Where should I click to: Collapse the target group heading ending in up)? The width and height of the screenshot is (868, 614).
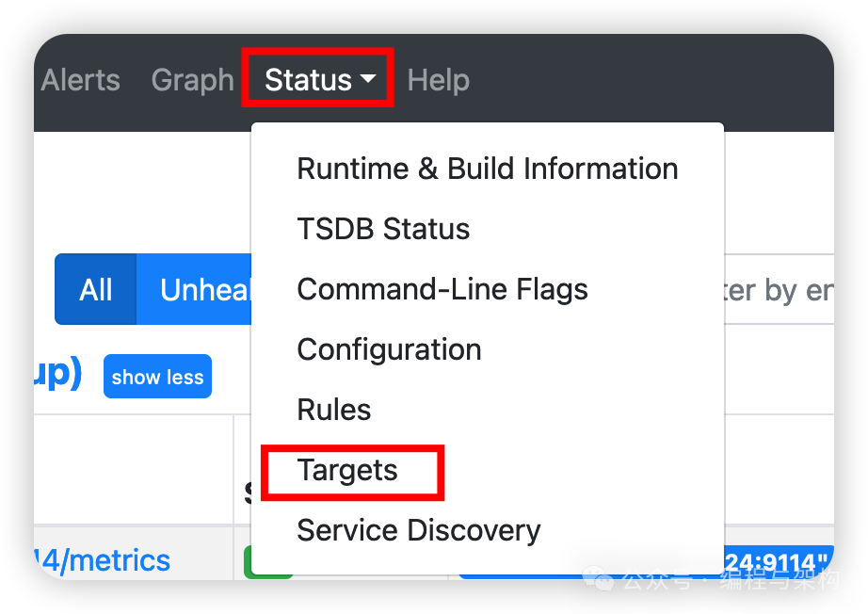click(57, 374)
